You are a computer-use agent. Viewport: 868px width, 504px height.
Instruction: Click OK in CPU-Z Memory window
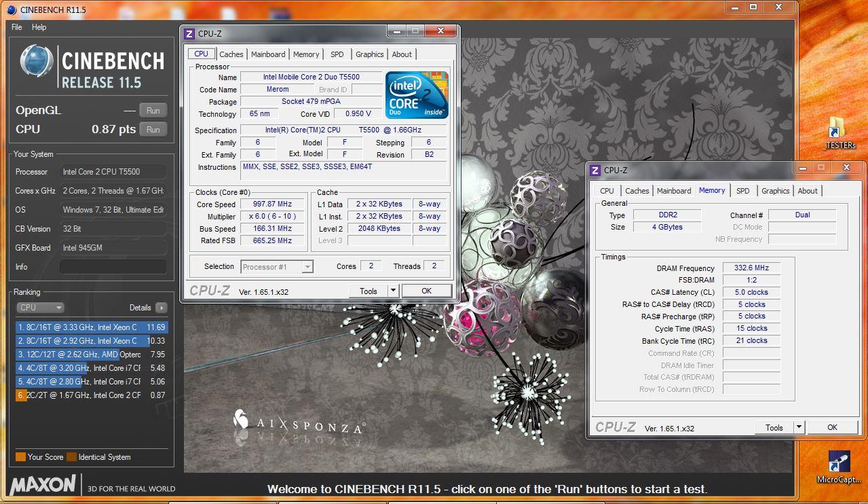832,427
